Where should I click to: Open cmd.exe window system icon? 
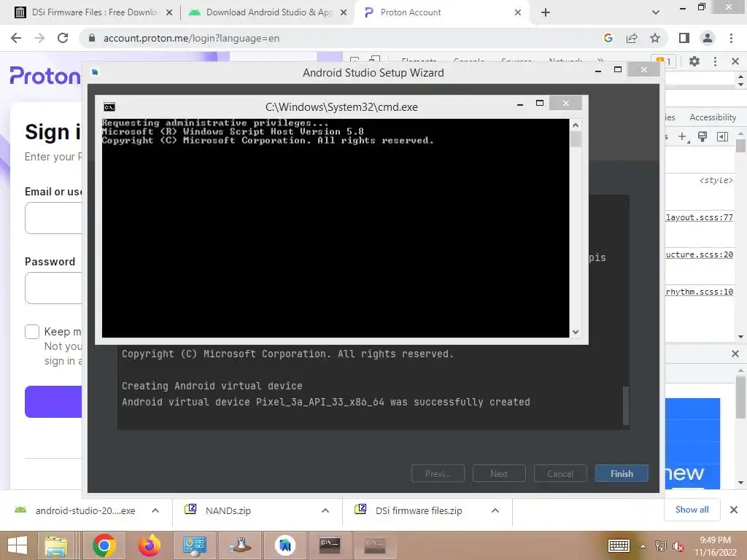pyautogui.click(x=109, y=107)
